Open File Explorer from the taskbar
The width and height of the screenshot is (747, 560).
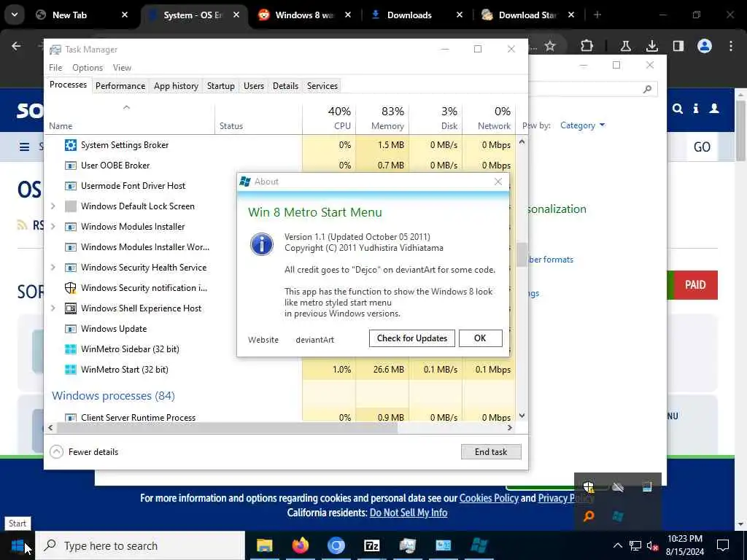[264, 545]
